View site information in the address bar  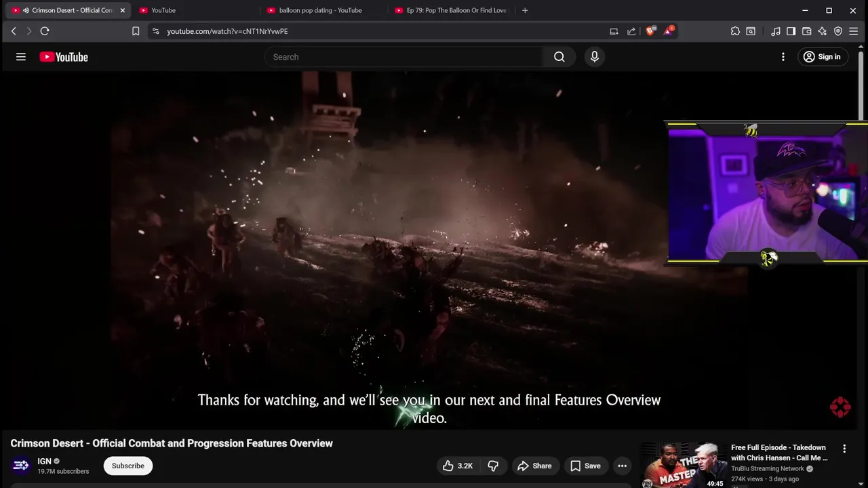pos(155,31)
